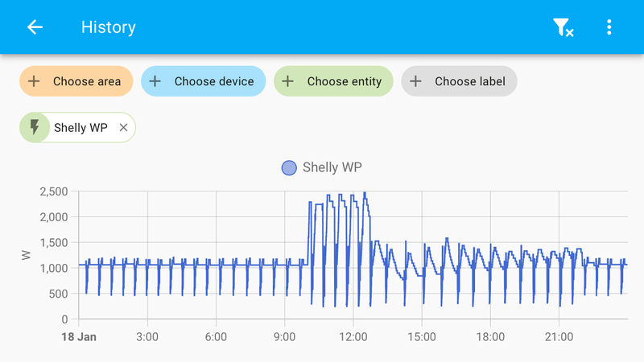Click the 21:00 time axis label

pos(559,337)
